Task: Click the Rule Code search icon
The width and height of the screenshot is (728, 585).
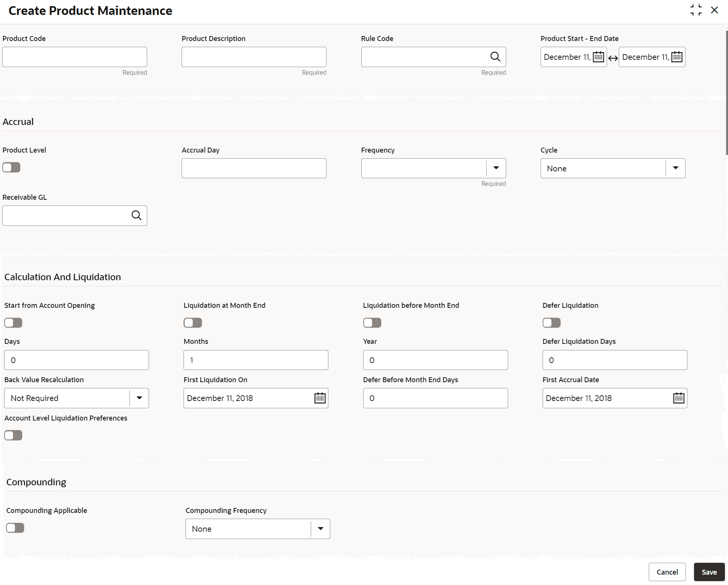Action: (x=495, y=57)
